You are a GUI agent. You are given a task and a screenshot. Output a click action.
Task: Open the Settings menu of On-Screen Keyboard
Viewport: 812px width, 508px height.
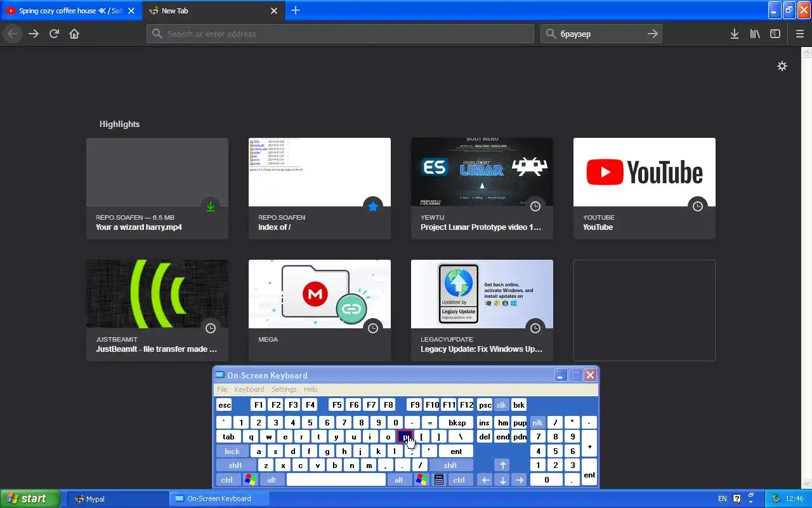pos(284,389)
